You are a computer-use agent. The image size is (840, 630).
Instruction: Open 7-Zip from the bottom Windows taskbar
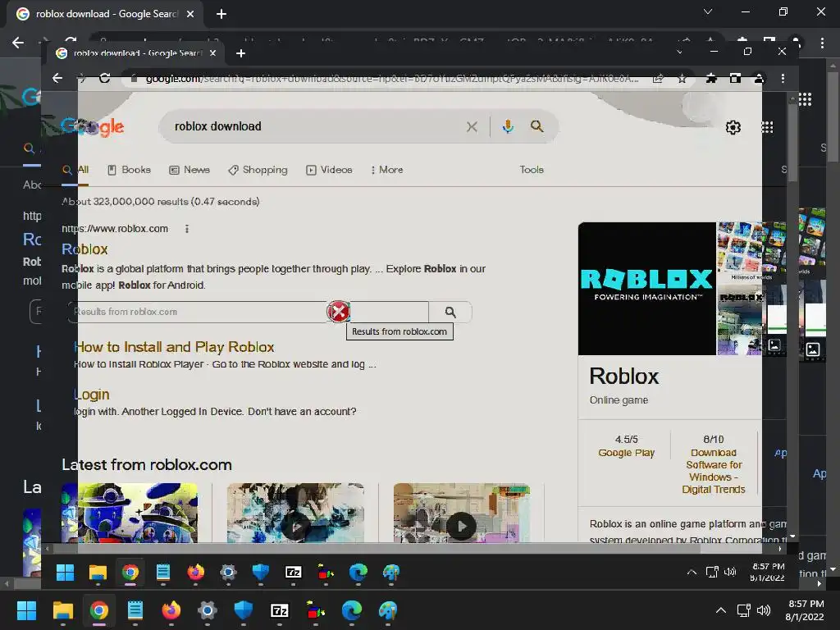(x=280, y=610)
